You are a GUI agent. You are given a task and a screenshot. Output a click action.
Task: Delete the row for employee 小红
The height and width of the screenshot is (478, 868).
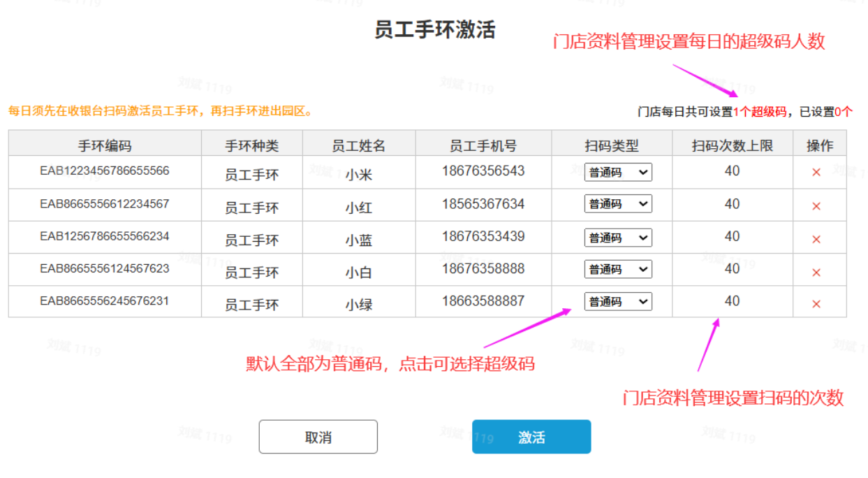tap(816, 206)
